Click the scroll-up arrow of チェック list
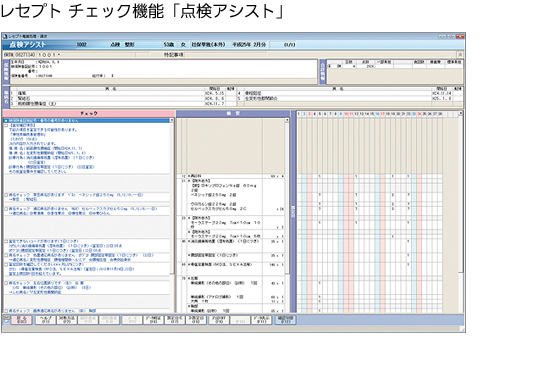This screenshot has width=550, height=390. pyautogui.click(x=172, y=120)
